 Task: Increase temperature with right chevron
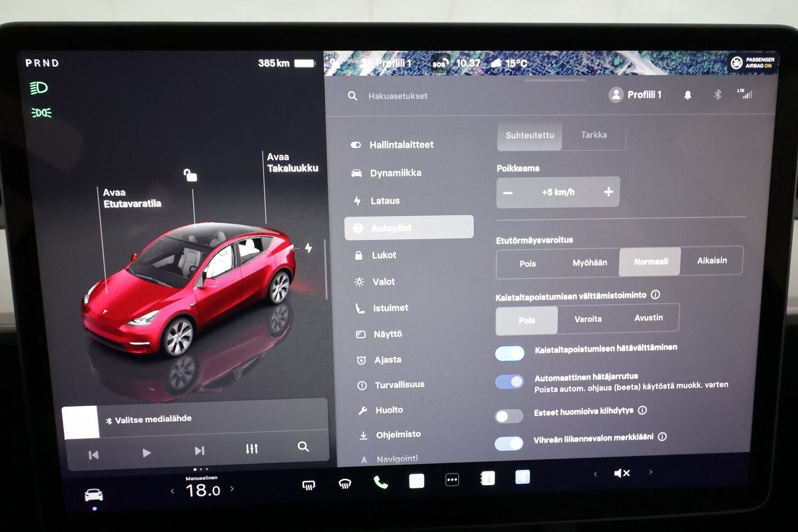point(232,489)
